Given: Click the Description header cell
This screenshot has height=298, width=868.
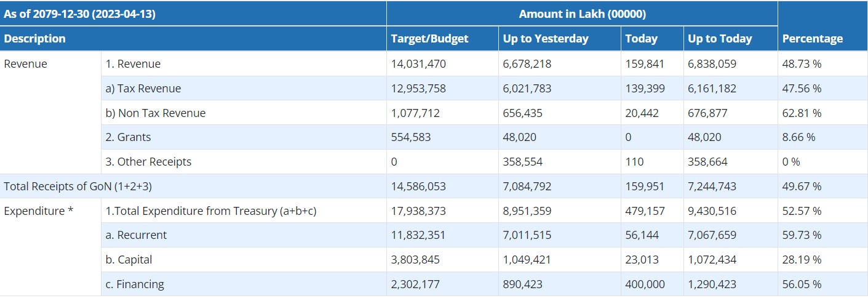Looking at the screenshot, I should click(34, 39).
